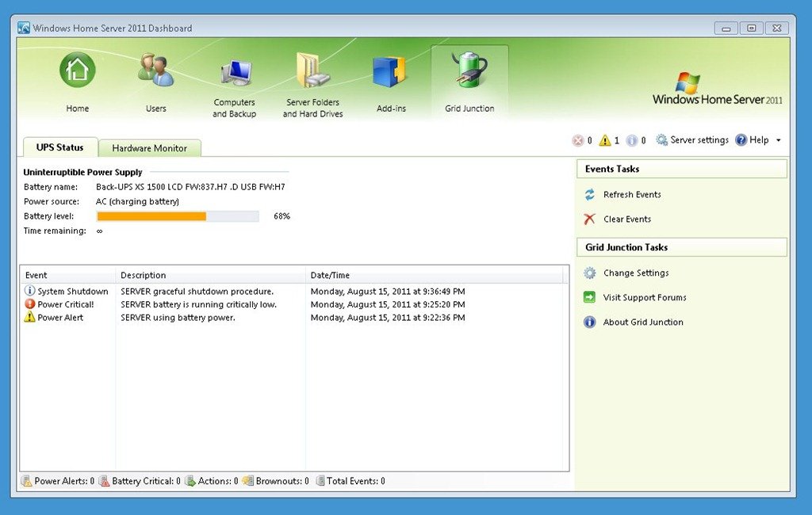Open the Help link text
The image size is (812, 515).
pyautogui.click(x=759, y=139)
